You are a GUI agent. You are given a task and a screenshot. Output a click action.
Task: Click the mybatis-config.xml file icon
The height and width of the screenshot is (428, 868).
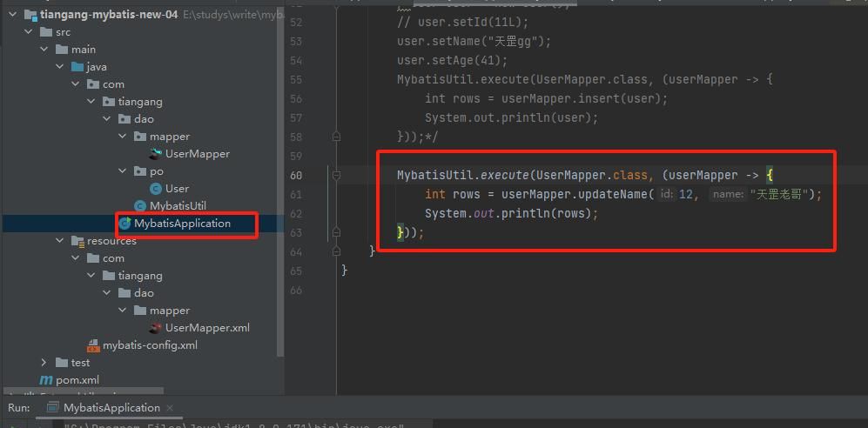(93, 345)
